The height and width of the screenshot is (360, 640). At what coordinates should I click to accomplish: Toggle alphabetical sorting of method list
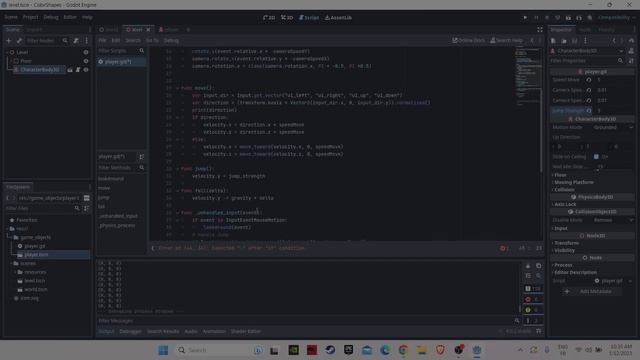click(x=142, y=157)
